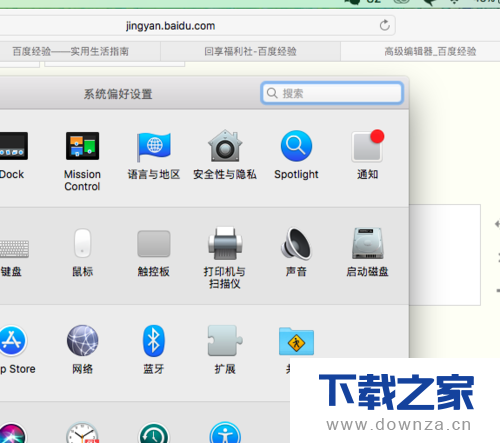Switch to 高级编辑器_百度经验 tab
Viewport: 500px width, 443px height.
click(x=420, y=51)
